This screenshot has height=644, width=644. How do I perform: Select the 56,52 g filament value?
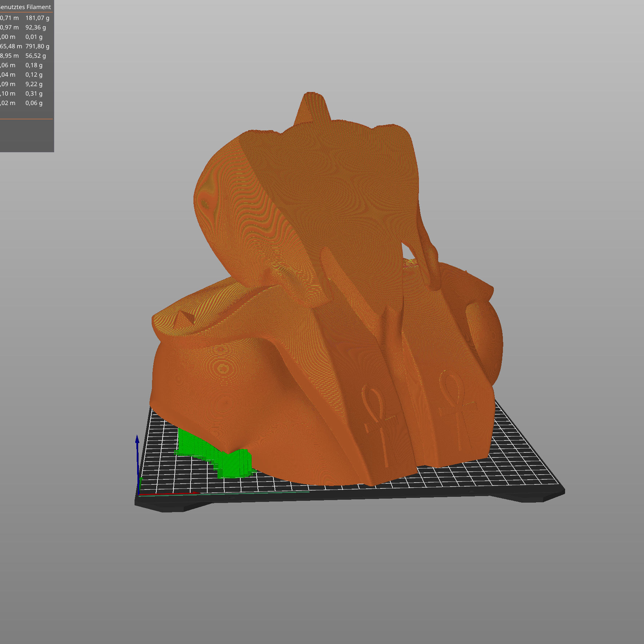[x=36, y=56]
